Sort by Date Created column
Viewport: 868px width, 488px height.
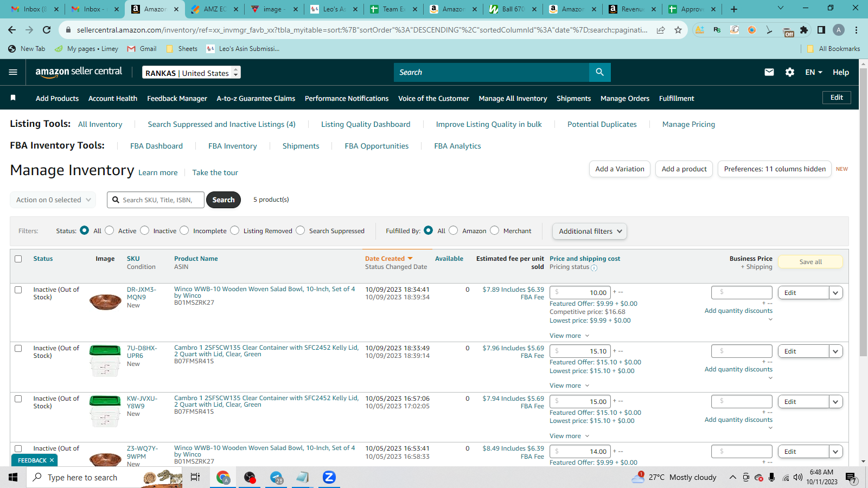tap(388, 259)
